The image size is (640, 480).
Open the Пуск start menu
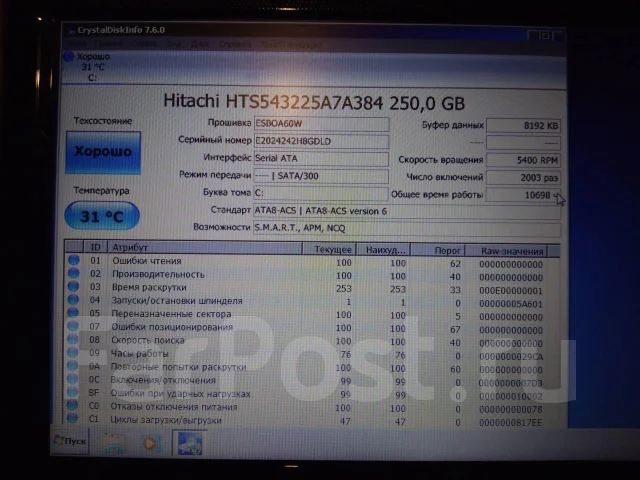click(x=70, y=441)
